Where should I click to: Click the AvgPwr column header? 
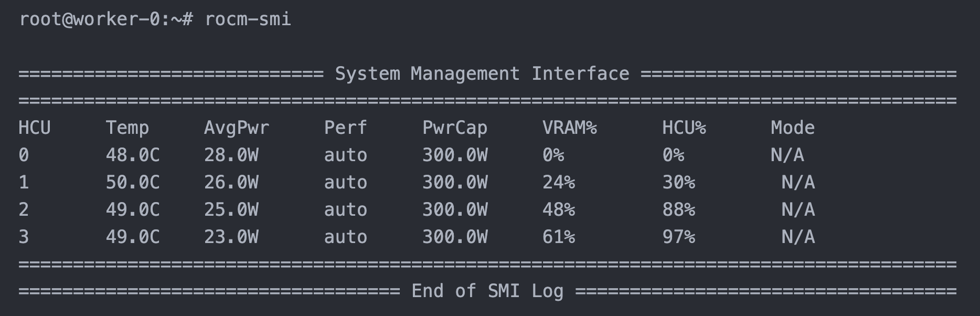click(236, 128)
